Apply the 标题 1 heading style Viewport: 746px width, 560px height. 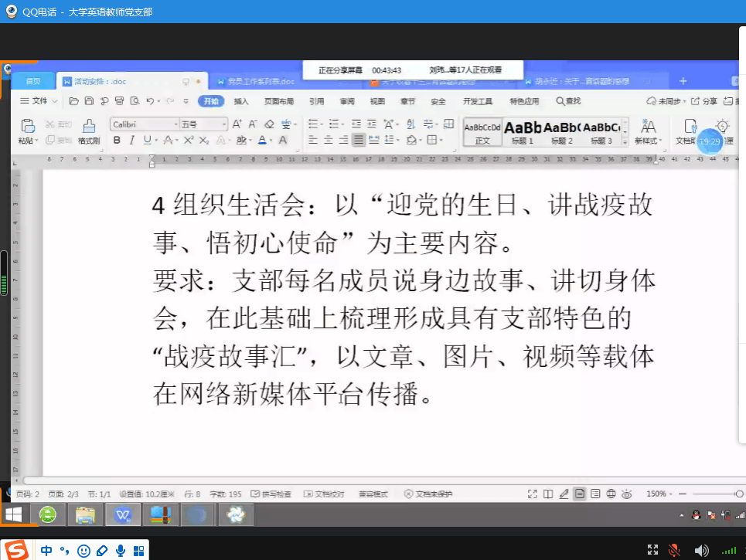click(523, 132)
